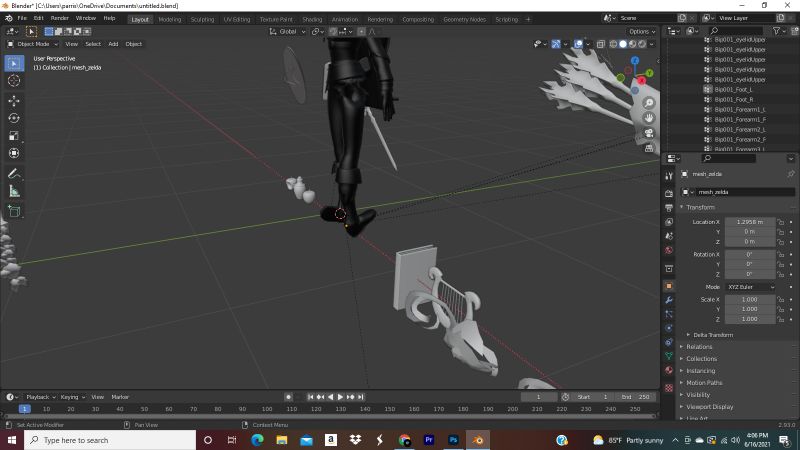Open the Physics properties tab
The height and width of the screenshot is (450, 800).
(x=669, y=328)
